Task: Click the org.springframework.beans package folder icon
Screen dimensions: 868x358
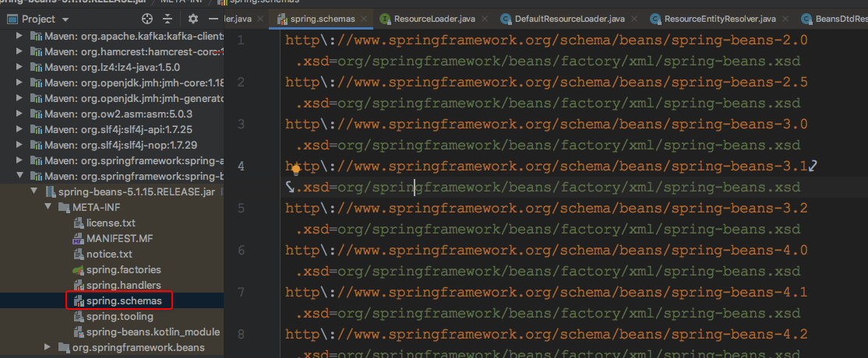Action: pos(64,348)
